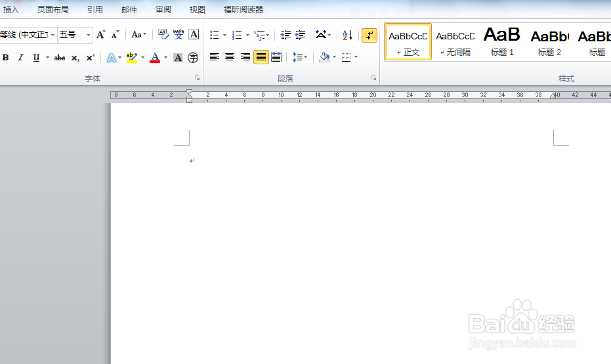Open the 引用 tab
The image size is (611, 364).
click(95, 9)
